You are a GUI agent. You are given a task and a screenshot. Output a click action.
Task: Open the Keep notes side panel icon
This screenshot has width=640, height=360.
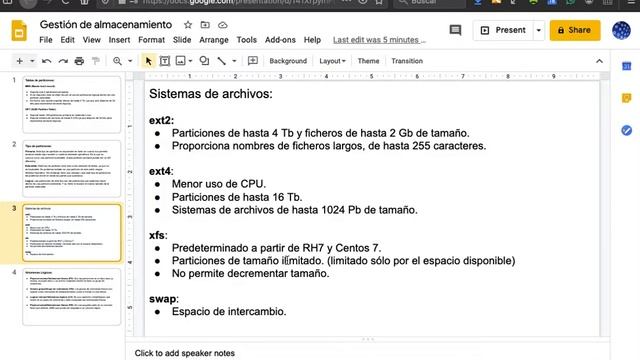pos(627,98)
